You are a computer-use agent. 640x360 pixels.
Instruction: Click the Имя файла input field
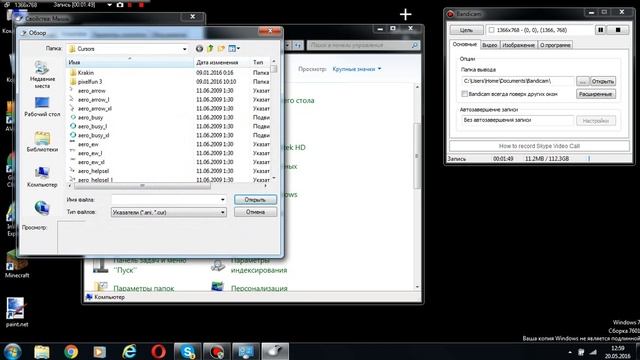click(165, 200)
